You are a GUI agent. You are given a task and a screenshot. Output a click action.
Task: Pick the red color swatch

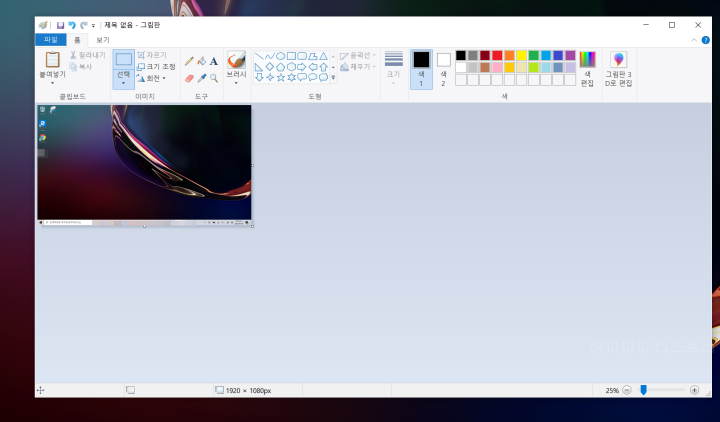497,56
